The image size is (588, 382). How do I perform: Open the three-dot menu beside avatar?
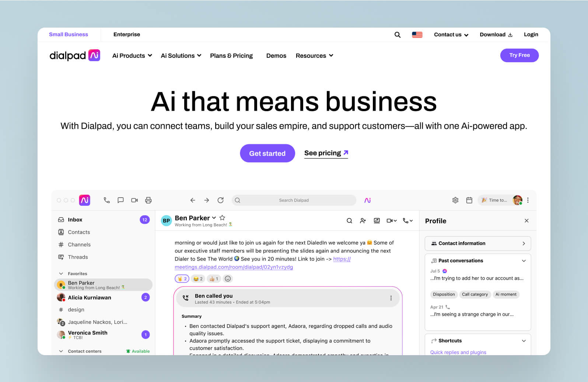click(528, 200)
